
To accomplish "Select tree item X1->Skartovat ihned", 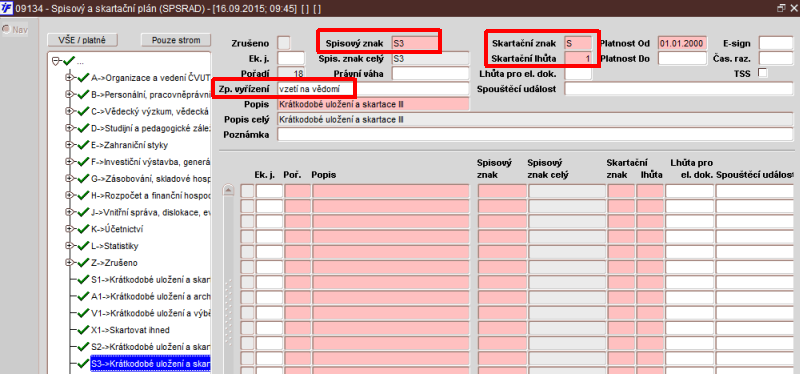I will (130, 330).
